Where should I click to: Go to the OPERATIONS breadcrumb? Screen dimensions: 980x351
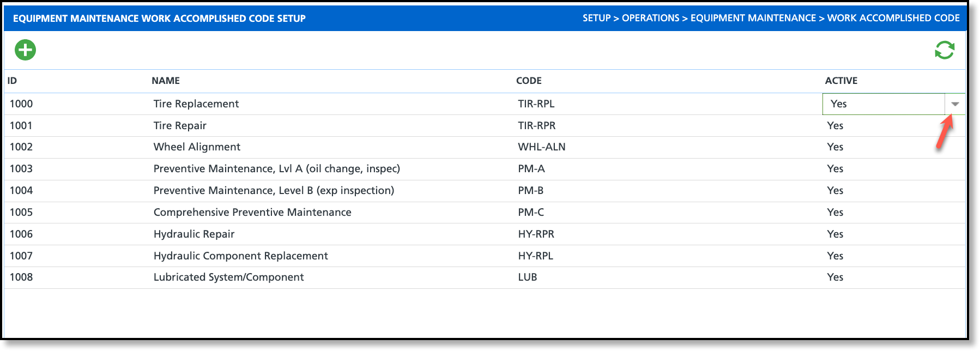650,18
